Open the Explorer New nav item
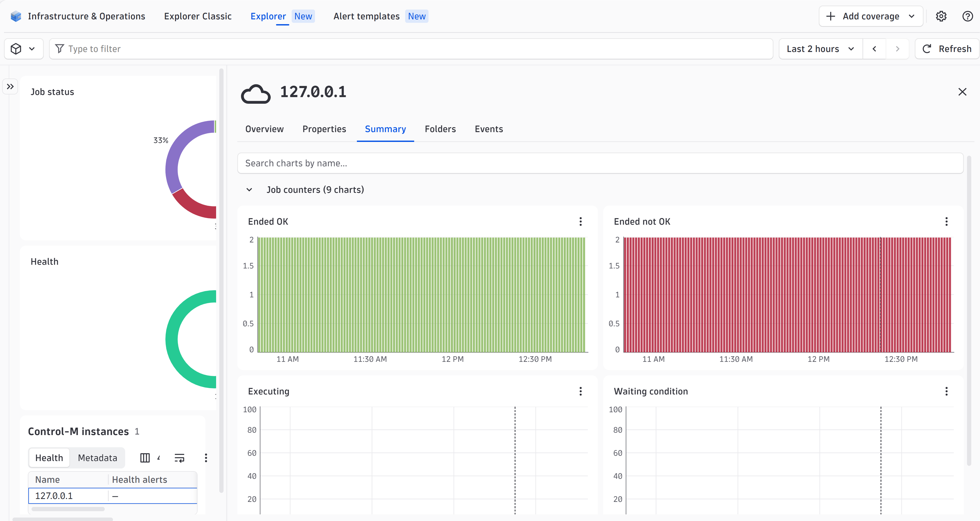 click(282, 16)
